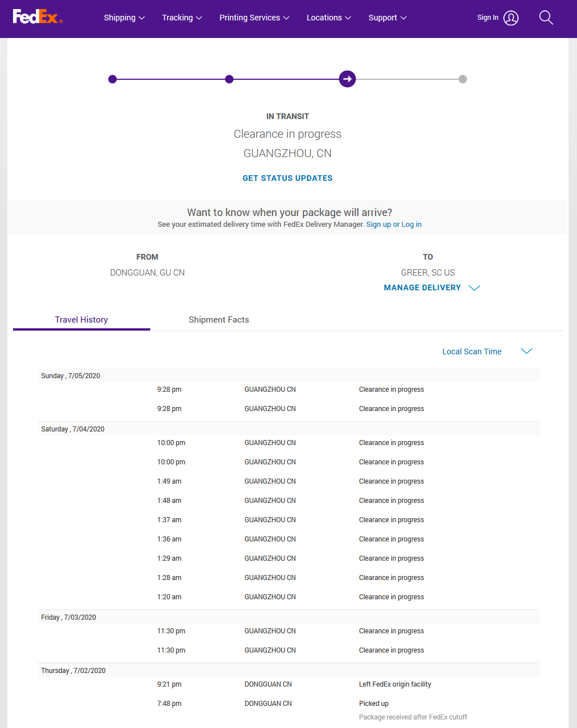The height and width of the screenshot is (728, 577).
Task: Click the 1:37 am scan time
Action: (x=169, y=520)
